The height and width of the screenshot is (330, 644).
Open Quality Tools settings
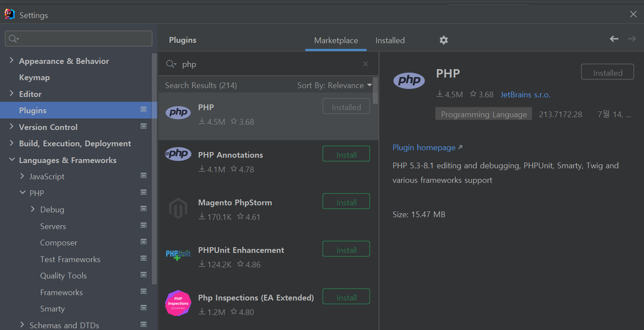(x=64, y=276)
